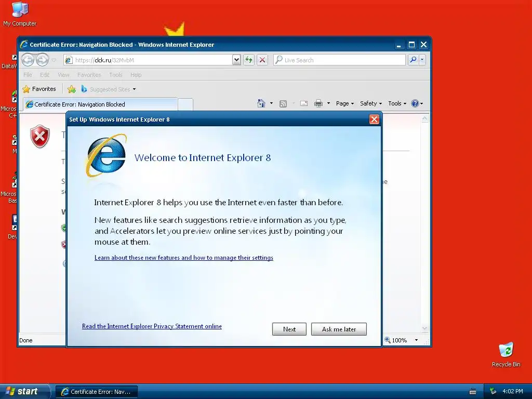
Task: Minimize the Internet Explorer window
Action: point(399,45)
